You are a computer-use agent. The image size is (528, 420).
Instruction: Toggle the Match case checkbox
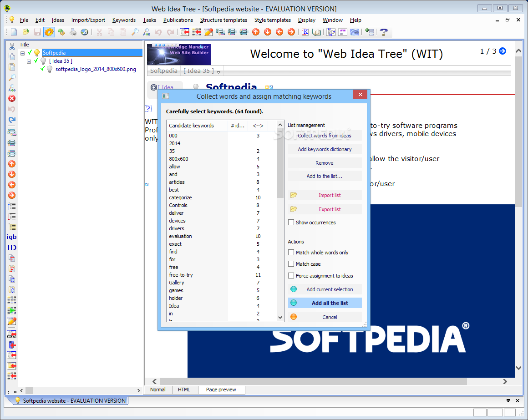click(291, 264)
